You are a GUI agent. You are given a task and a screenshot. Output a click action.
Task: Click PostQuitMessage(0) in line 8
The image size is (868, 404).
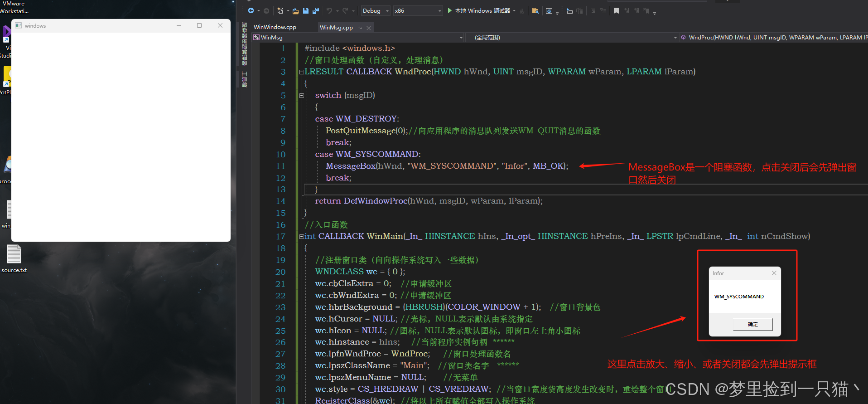click(366, 131)
